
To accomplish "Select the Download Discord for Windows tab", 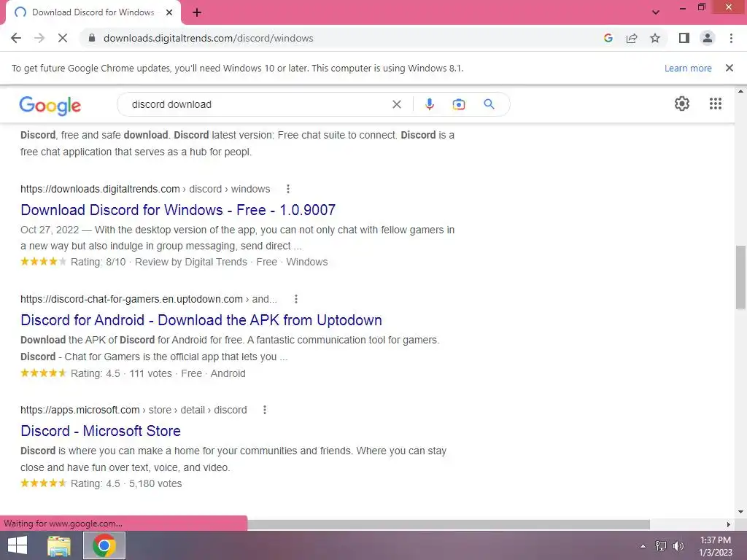I will pyautogui.click(x=93, y=13).
